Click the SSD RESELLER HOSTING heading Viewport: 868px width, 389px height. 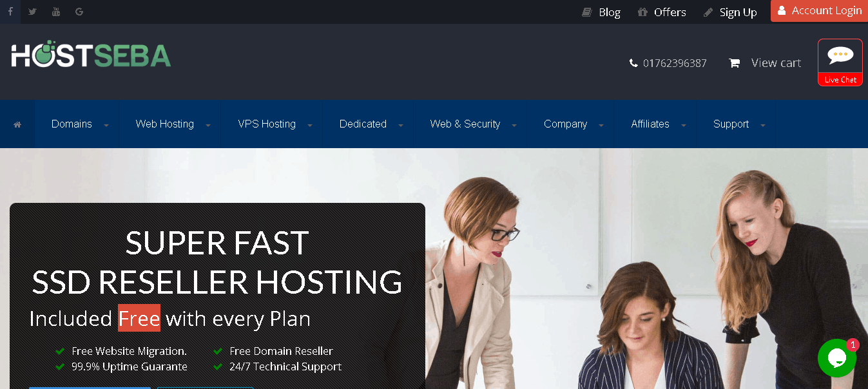217,282
